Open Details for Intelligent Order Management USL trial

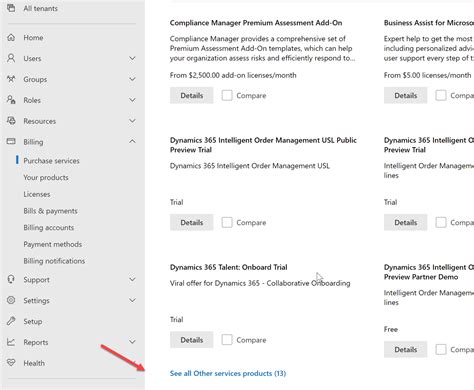[x=192, y=222]
